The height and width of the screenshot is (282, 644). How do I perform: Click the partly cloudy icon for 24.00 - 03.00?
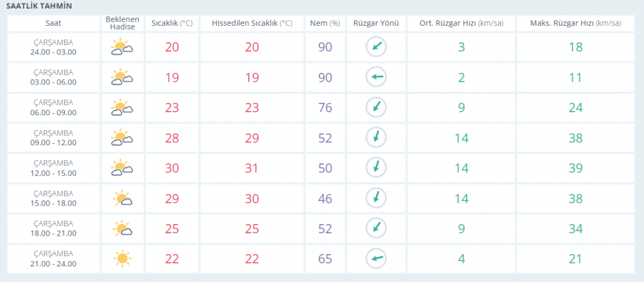coord(122,47)
